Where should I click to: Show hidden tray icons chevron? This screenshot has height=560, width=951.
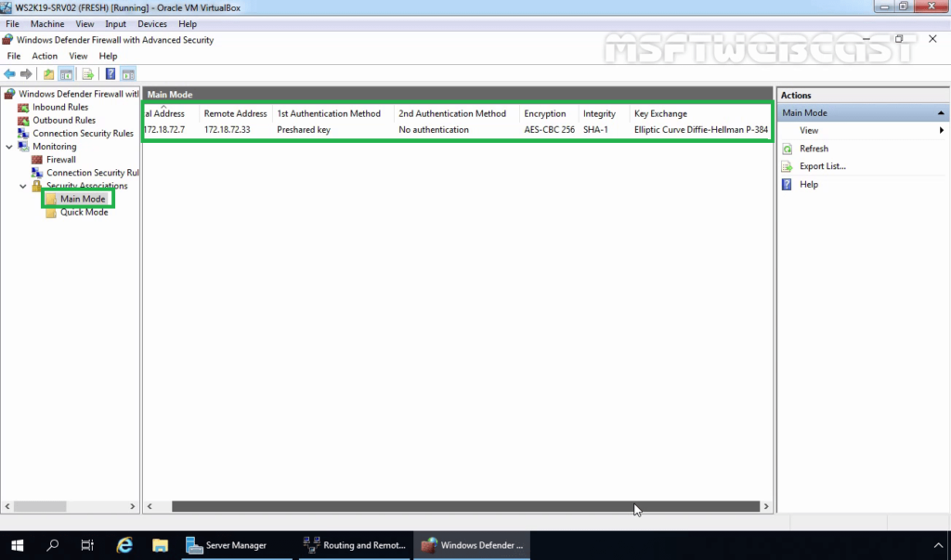[x=938, y=545]
